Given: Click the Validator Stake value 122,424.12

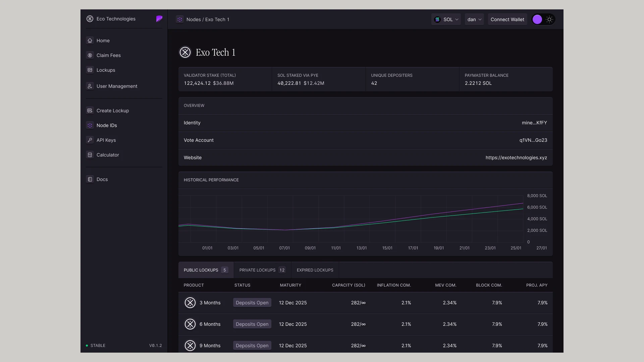Looking at the screenshot, I should coord(197,83).
